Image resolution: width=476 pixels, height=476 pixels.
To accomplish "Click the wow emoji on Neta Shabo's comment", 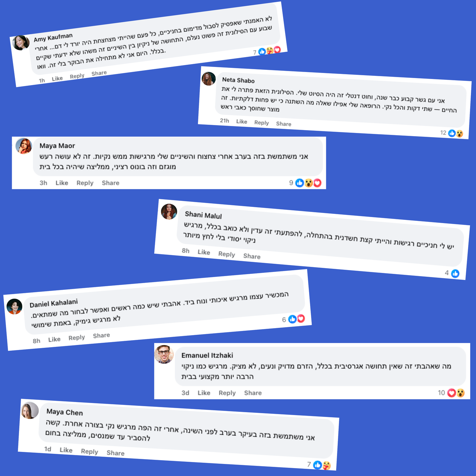I will (x=459, y=134).
